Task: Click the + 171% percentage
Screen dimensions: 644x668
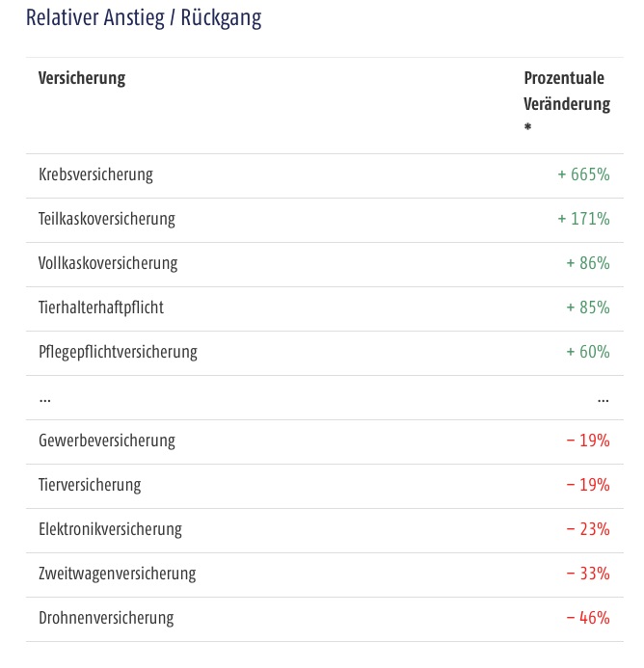Action: click(x=584, y=219)
